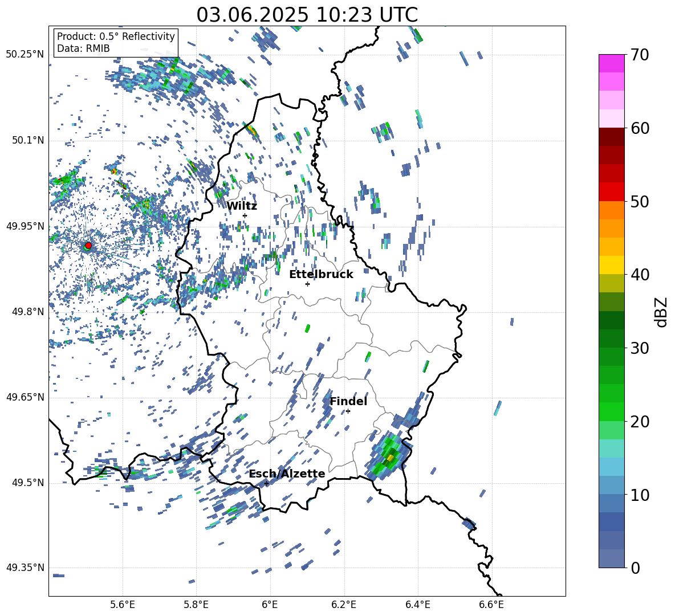The image size is (675, 616).
Task: Click the 49.65°N latitude label
Action: coord(25,397)
